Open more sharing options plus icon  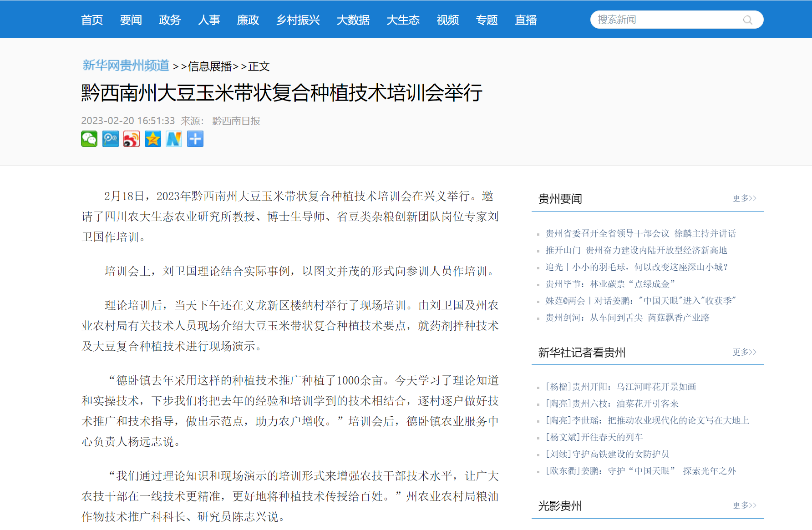(x=195, y=139)
